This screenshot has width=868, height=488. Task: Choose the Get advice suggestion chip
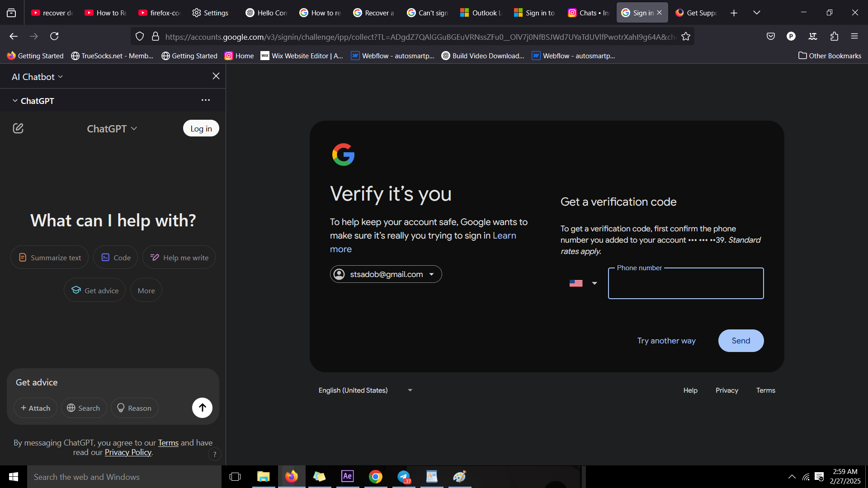point(94,290)
